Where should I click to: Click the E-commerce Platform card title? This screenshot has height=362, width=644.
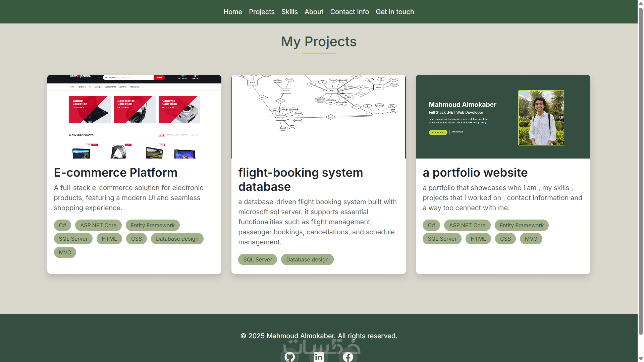pyautogui.click(x=115, y=173)
